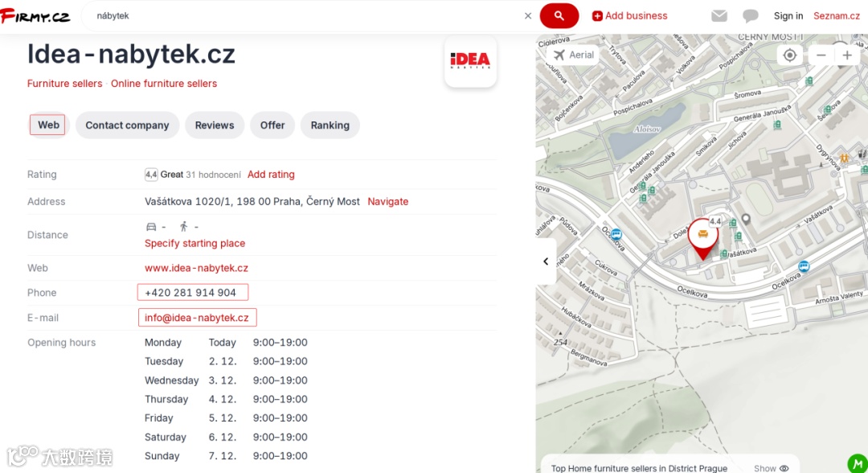Click the 31 hodnocení text

point(213,175)
